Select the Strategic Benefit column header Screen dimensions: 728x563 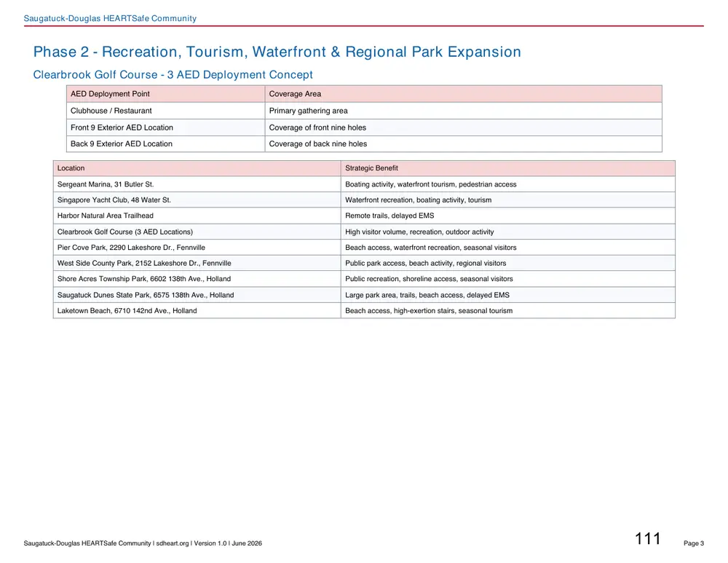point(508,168)
